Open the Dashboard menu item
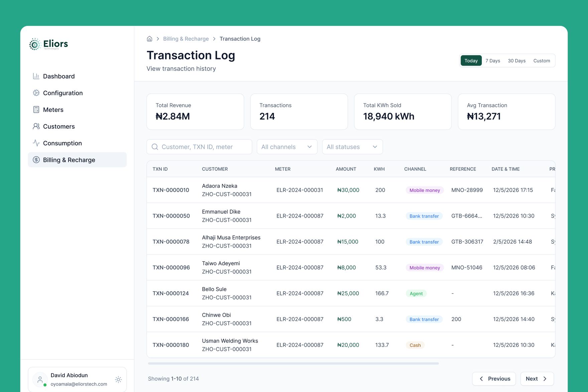Viewport: 588px width, 392px height. click(x=77, y=76)
